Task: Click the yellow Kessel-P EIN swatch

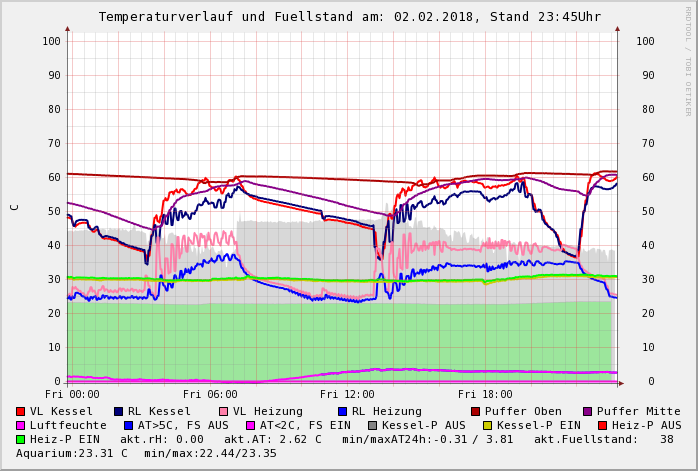Action: point(486,425)
